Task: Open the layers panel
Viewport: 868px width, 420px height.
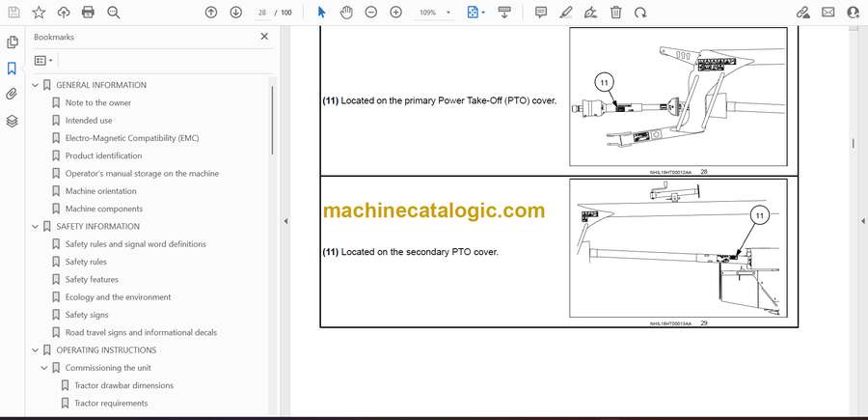Action: click(12, 121)
